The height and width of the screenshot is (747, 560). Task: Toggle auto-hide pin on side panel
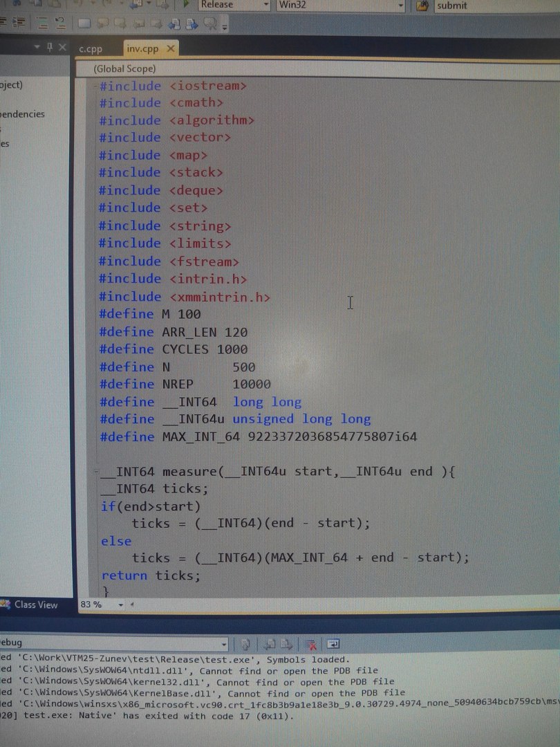click(x=49, y=47)
